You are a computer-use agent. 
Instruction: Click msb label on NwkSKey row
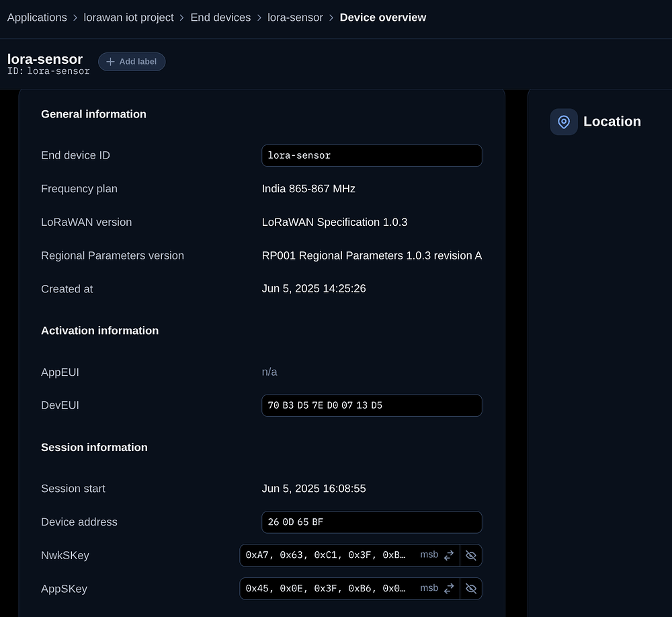tap(429, 554)
